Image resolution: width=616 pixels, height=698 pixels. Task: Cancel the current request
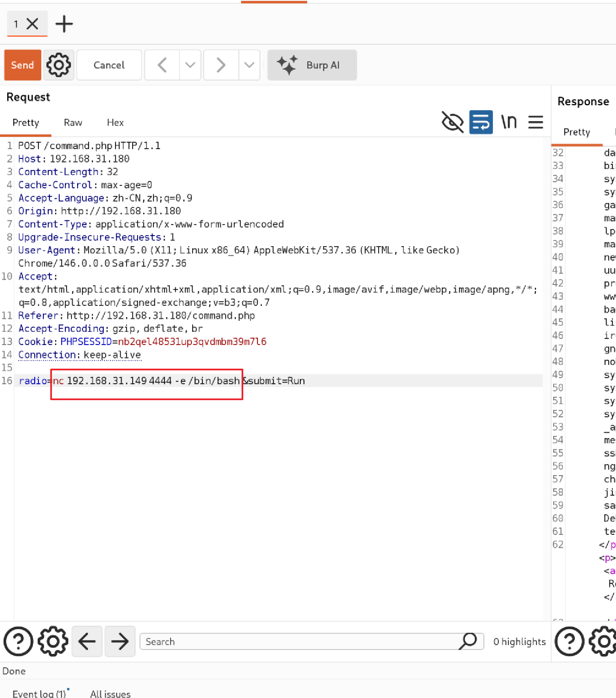point(109,65)
